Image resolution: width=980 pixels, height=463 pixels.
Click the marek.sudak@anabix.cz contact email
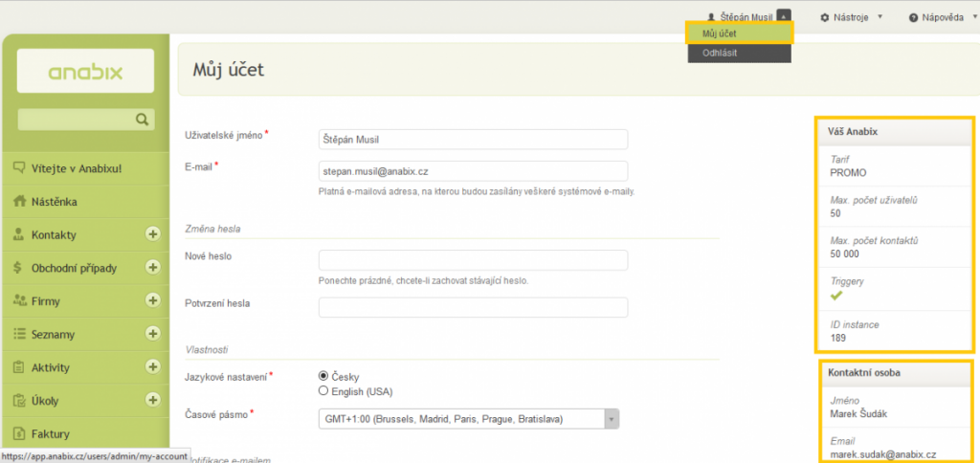click(883, 454)
